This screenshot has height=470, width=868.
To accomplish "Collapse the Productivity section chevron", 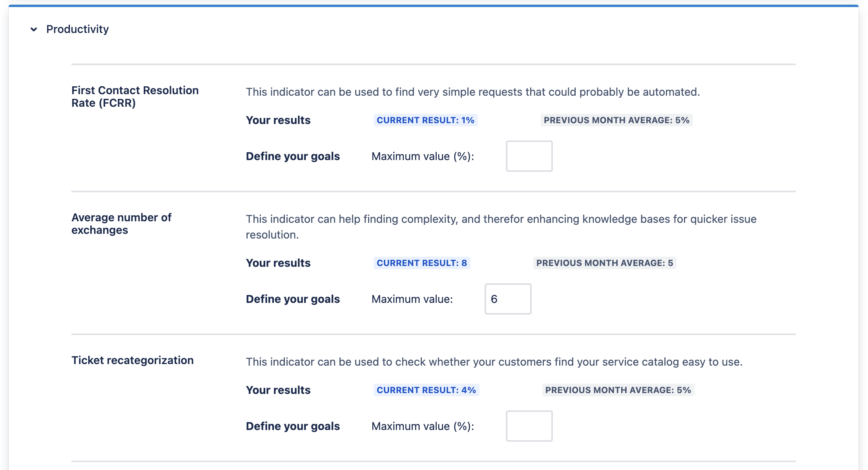I will point(34,29).
